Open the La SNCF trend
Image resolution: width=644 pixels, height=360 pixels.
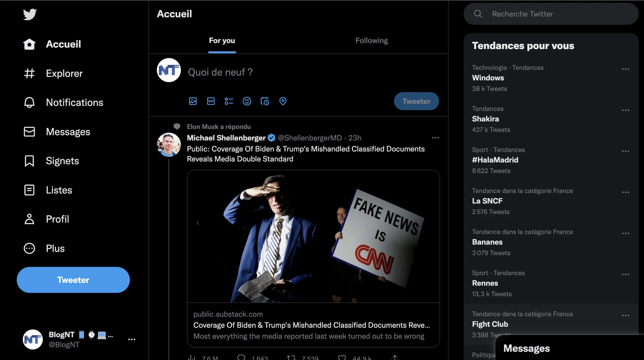point(551,201)
